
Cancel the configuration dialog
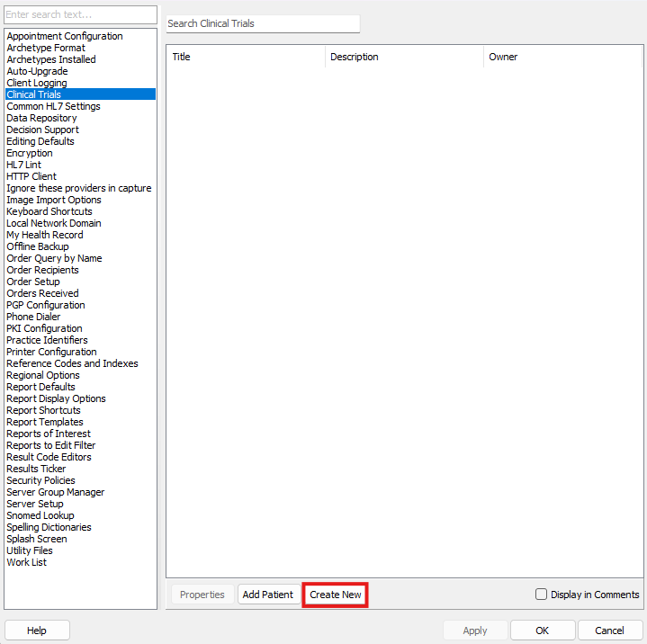[x=609, y=631]
